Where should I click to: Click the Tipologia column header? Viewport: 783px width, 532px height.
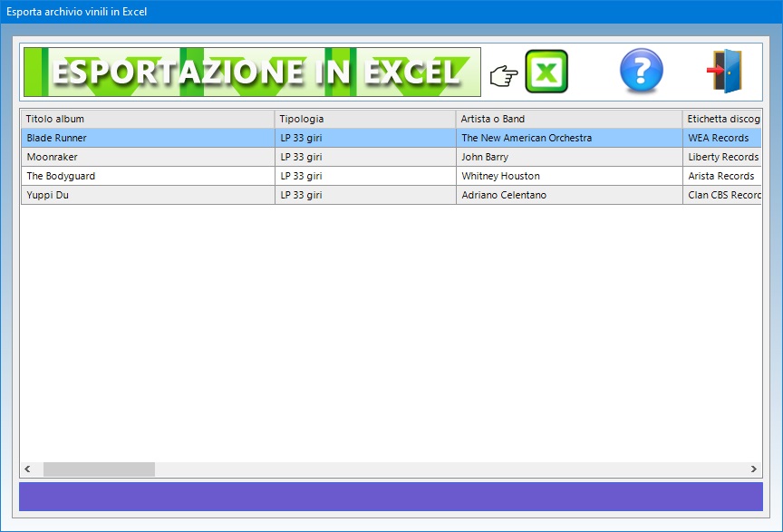pyautogui.click(x=364, y=119)
